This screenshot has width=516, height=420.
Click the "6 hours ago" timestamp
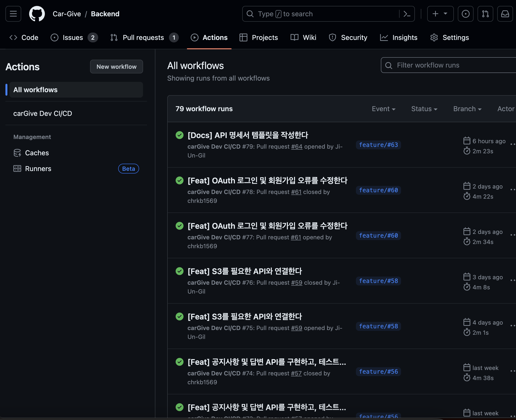tap(489, 141)
